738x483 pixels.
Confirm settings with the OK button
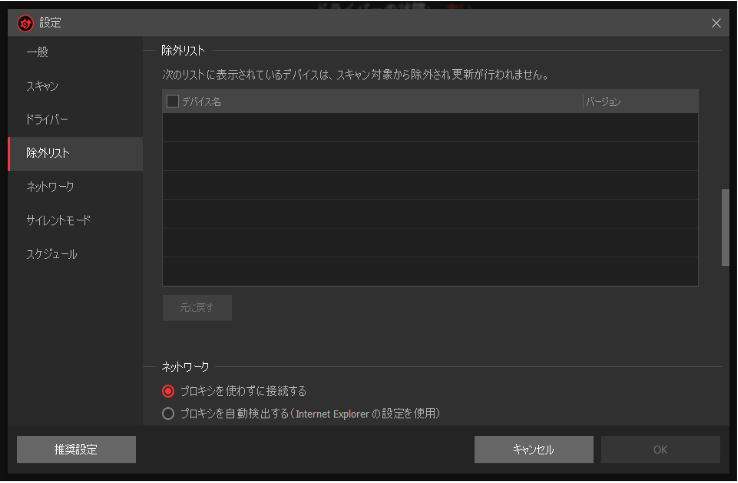coord(660,450)
